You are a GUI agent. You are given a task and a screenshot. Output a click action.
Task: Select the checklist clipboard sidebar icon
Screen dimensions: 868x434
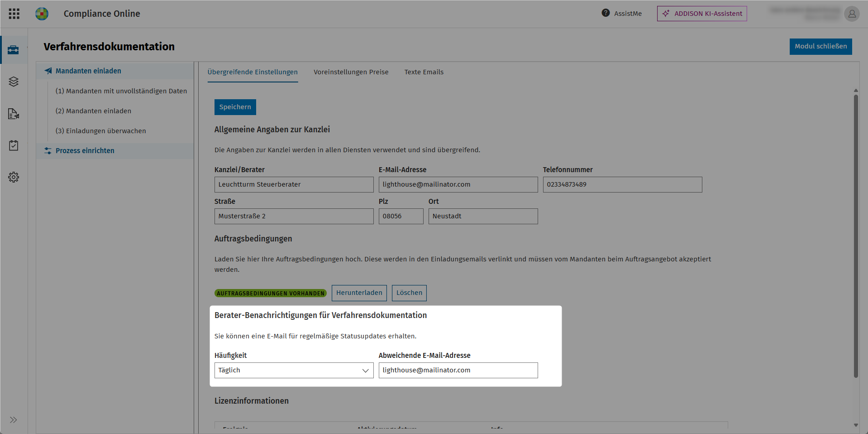tap(14, 145)
